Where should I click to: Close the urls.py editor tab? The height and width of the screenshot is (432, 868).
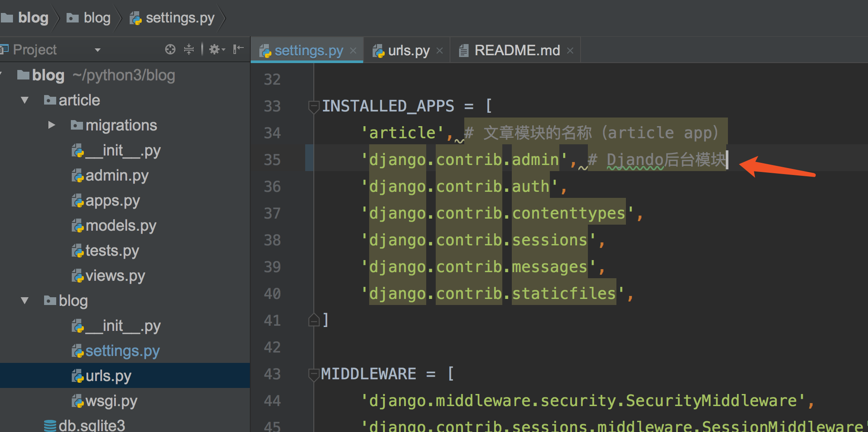click(440, 51)
